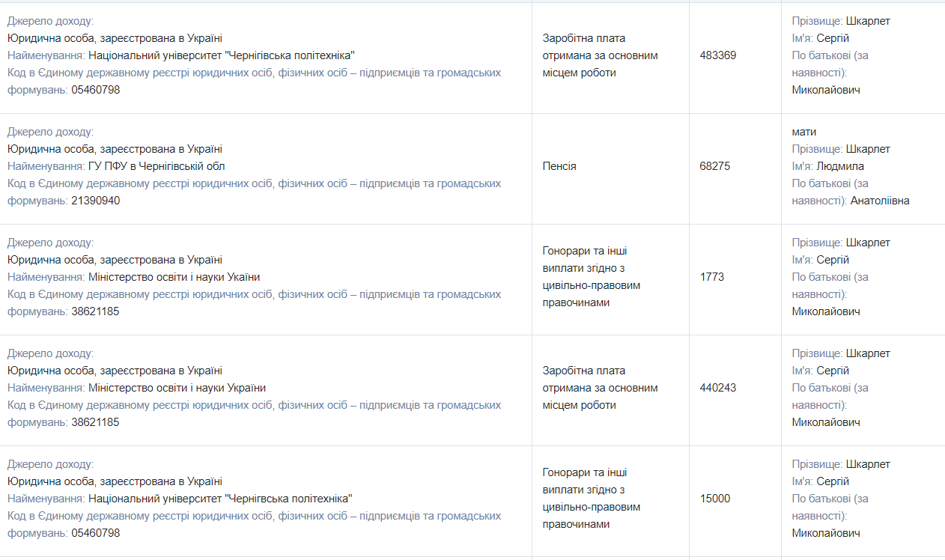Click surname "Шкарлет" in the pension row
Screen dimensions: 945x560
coord(868,149)
